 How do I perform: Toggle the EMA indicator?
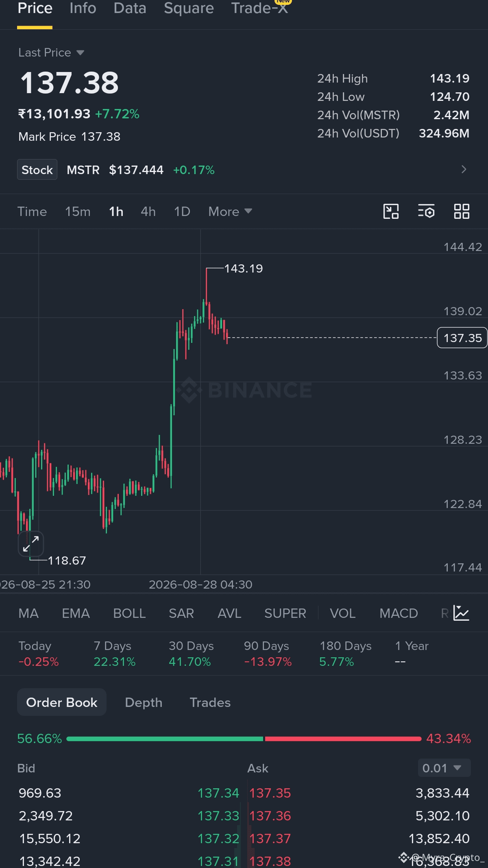click(76, 613)
